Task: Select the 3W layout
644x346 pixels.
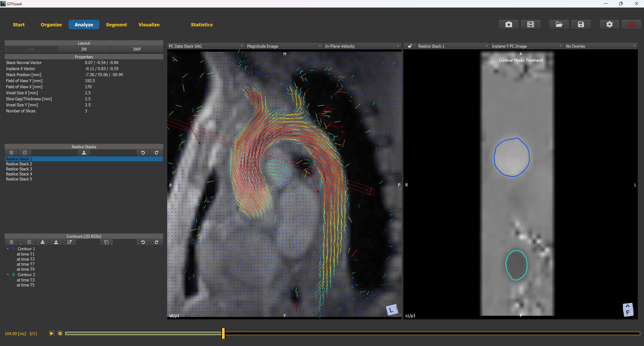Action: 84,49
